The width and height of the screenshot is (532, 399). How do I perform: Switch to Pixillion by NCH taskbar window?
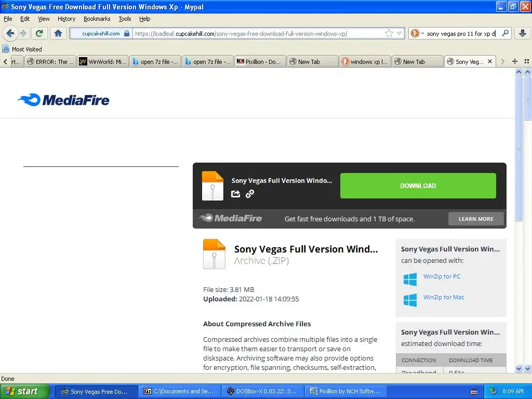tap(345, 391)
